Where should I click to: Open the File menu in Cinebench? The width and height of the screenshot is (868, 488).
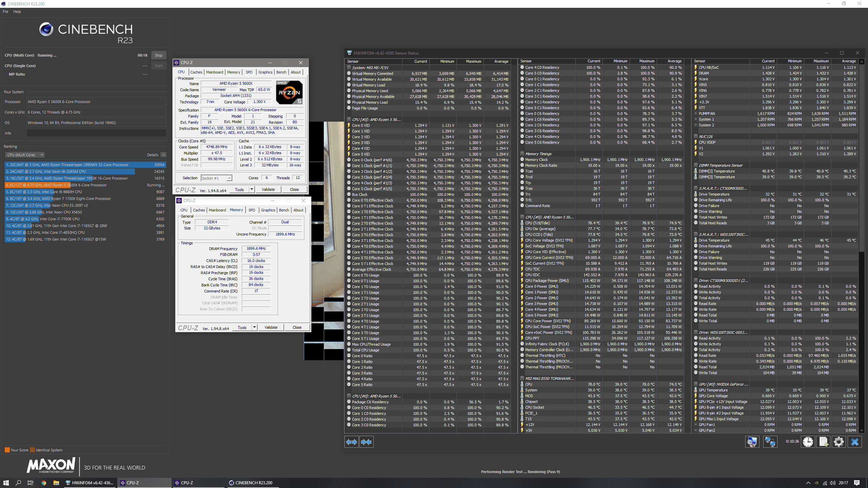tap(5, 12)
